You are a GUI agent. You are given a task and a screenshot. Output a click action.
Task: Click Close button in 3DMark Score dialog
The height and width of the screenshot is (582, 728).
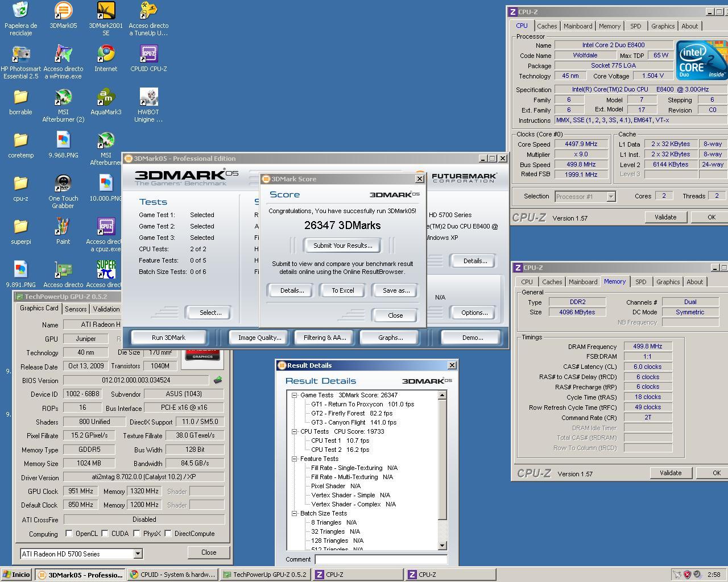point(395,315)
